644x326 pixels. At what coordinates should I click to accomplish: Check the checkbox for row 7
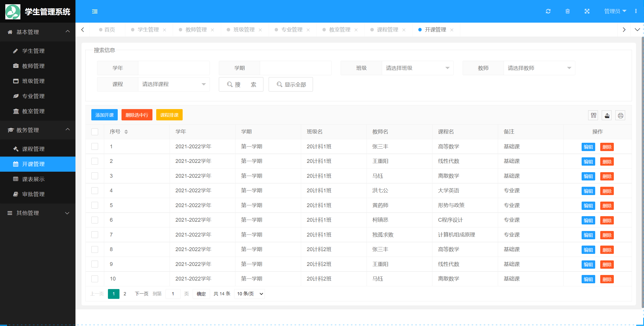pyautogui.click(x=95, y=235)
